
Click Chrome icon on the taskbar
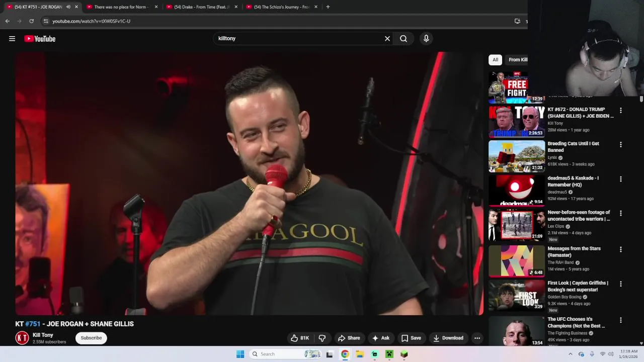345,354
